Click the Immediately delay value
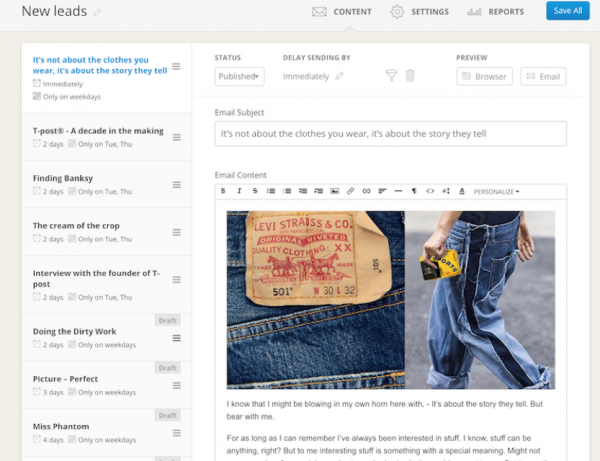This screenshot has width=600, height=461. [306, 77]
